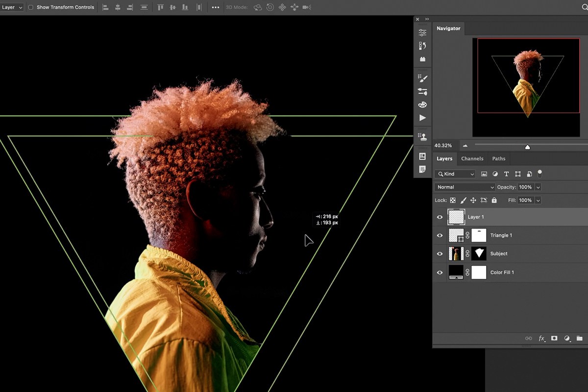Screen dimensions: 588x392
Task: Select 3D zoom video camera icon
Action: point(307,7)
